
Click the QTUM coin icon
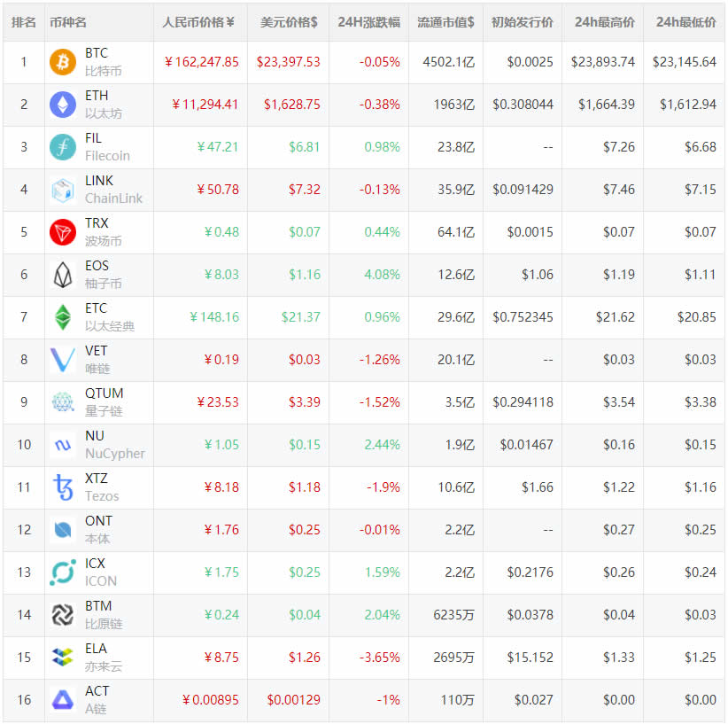(63, 402)
